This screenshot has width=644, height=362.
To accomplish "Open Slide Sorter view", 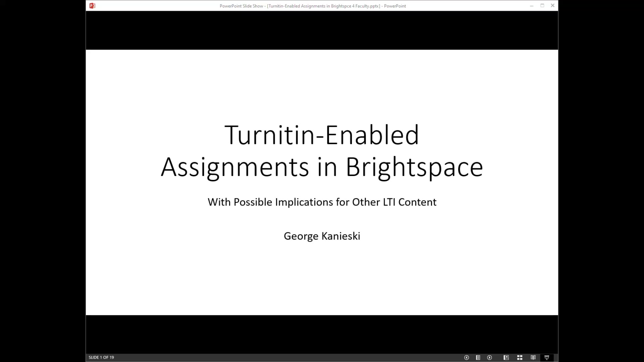I will (520, 358).
